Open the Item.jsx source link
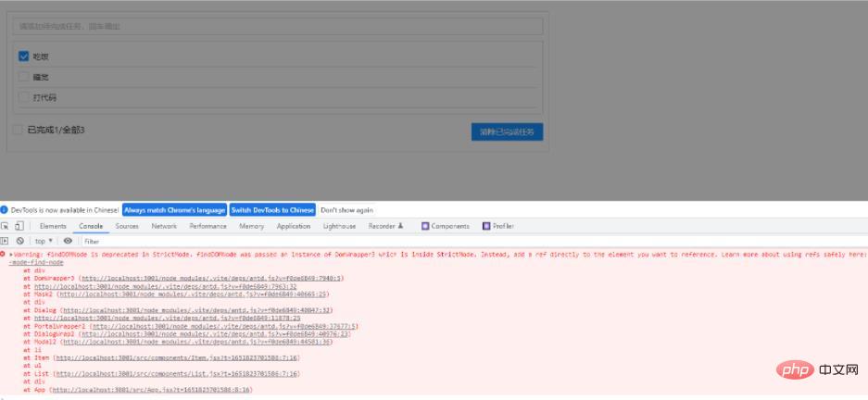The height and width of the screenshot is (400, 868). tap(176, 358)
